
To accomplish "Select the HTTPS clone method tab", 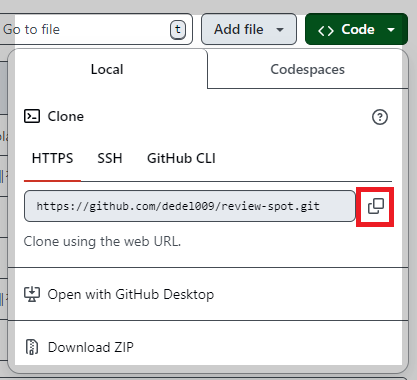I will 52,158.
